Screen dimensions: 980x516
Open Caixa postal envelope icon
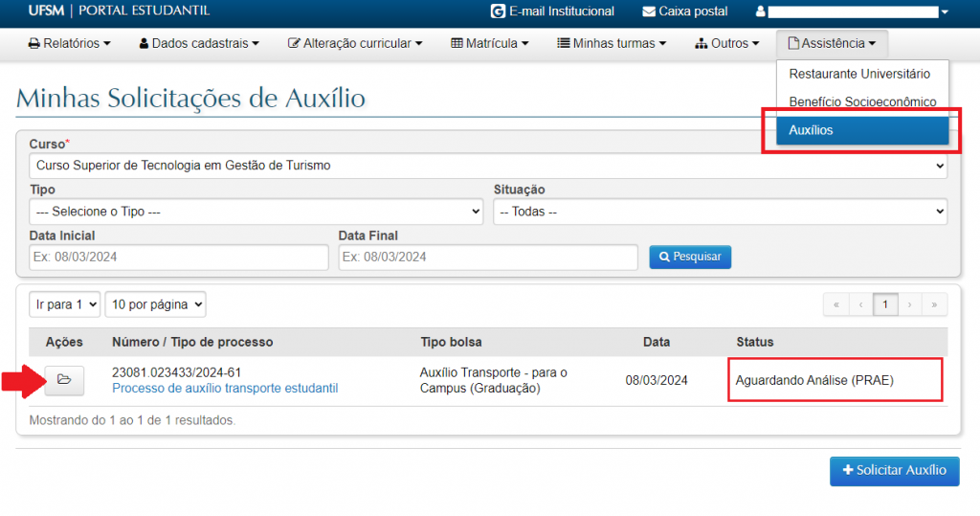tap(649, 11)
